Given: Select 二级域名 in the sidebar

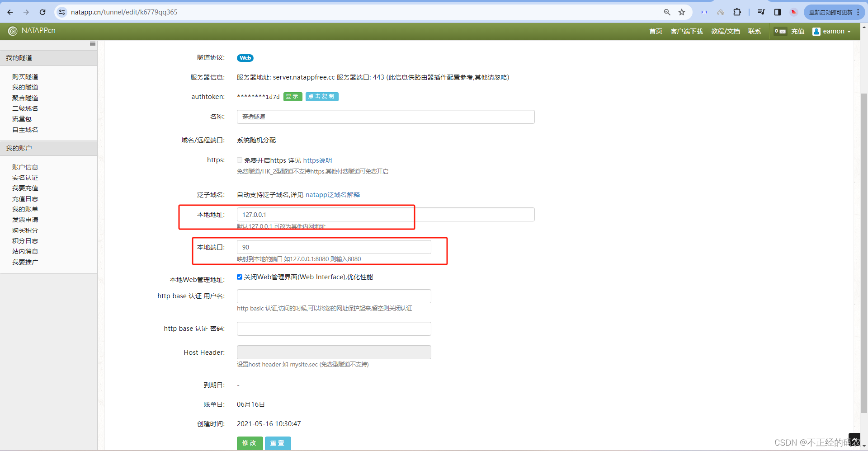Looking at the screenshot, I should pos(25,108).
